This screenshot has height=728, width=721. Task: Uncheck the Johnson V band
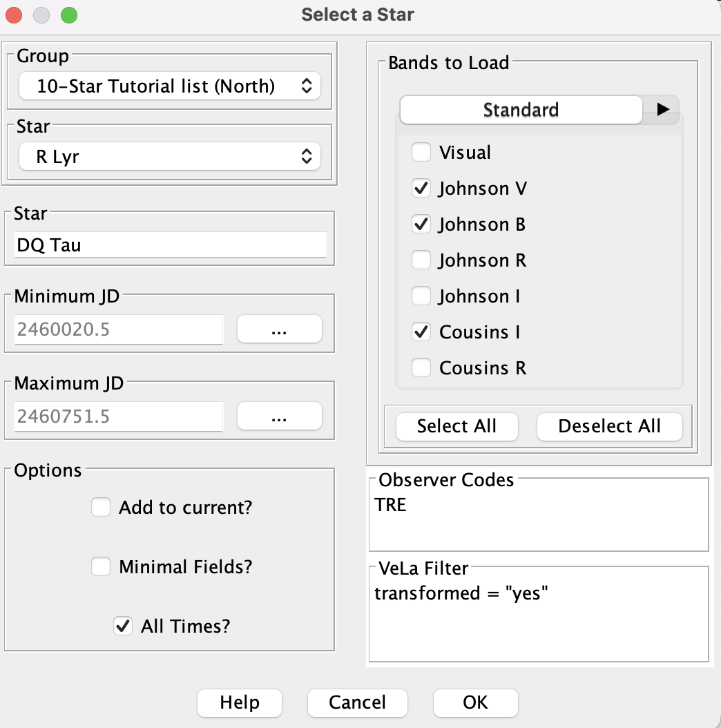coord(421,188)
